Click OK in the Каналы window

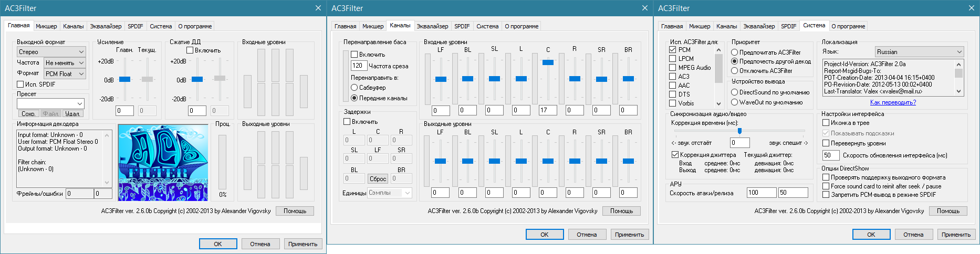pyautogui.click(x=545, y=235)
